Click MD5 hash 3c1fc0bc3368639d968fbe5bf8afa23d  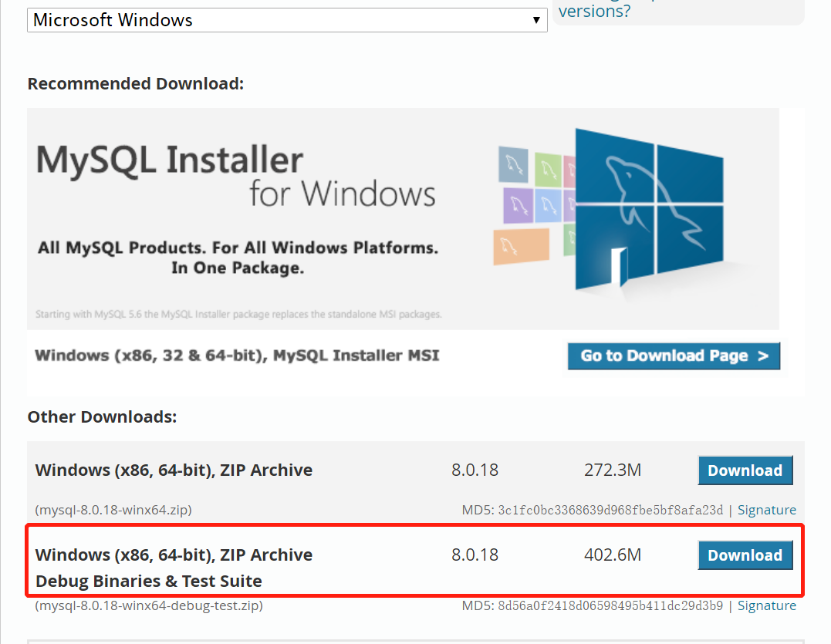[x=610, y=510]
